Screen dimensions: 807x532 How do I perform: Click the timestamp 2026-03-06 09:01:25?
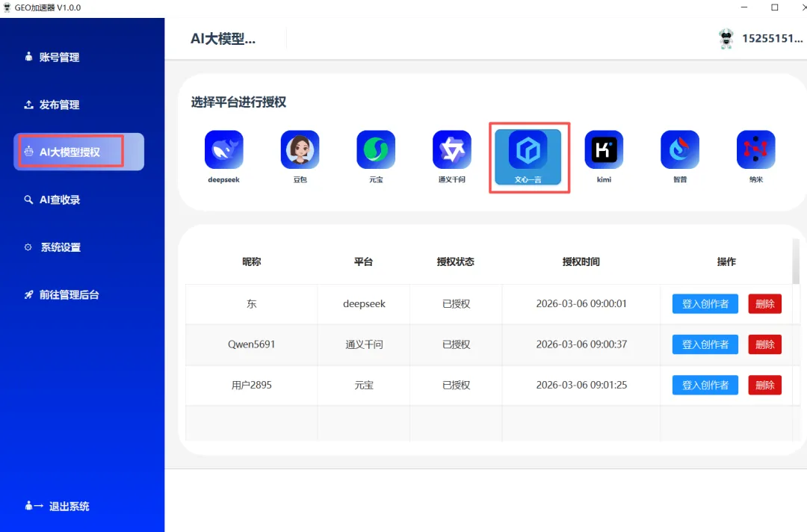[x=581, y=385]
